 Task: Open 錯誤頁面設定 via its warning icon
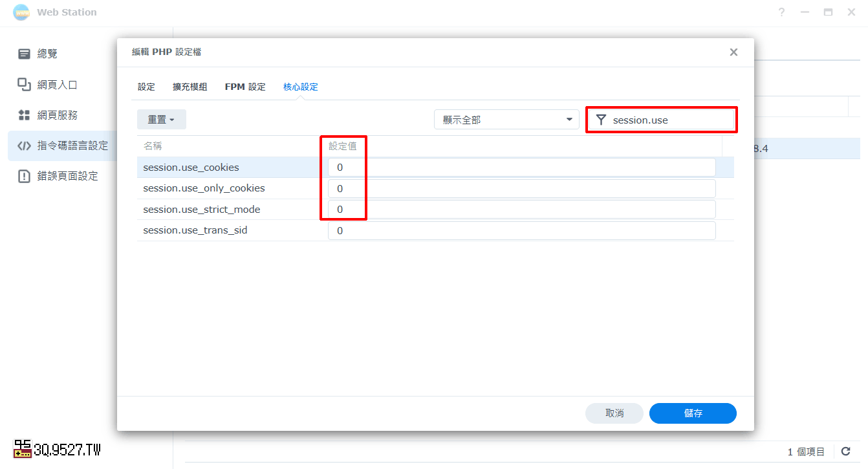tap(25, 176)
